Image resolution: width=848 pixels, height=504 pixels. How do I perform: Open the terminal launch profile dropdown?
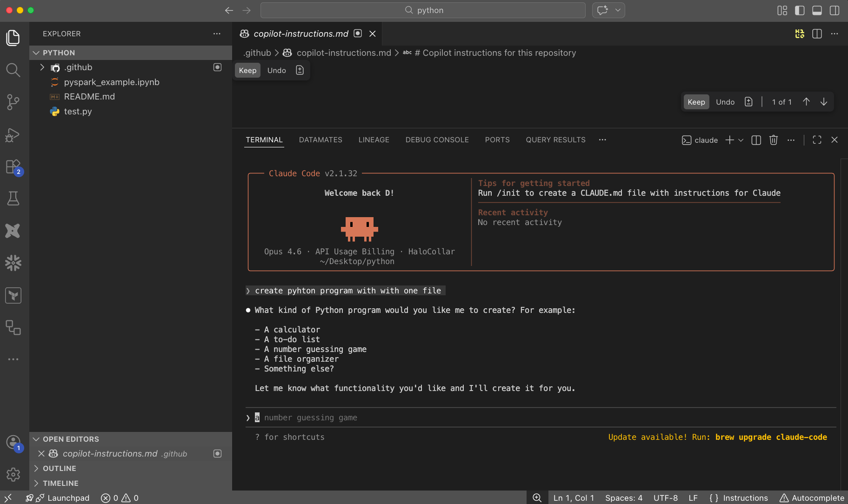pyautogui.click(x=741, y=140)
